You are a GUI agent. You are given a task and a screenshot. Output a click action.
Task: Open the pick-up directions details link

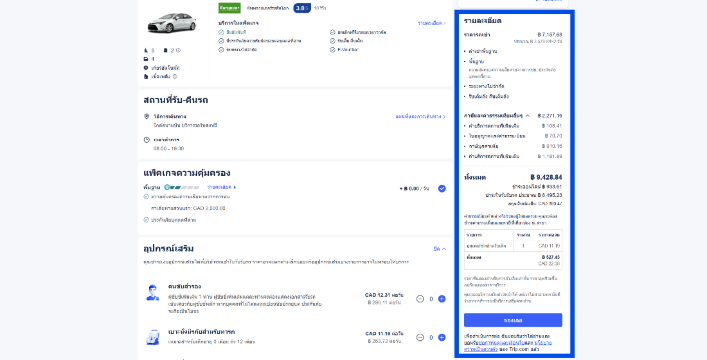pos(421,116)
